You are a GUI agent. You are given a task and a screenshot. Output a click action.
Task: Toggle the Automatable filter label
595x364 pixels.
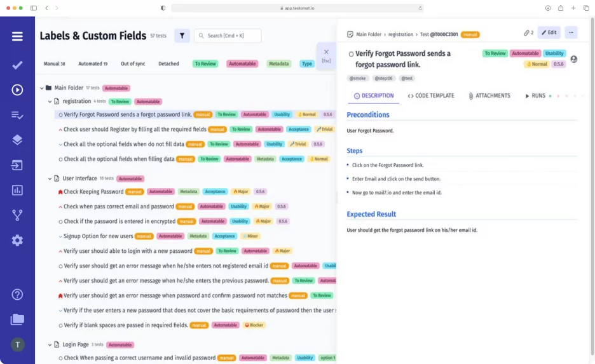pos(242,64)
